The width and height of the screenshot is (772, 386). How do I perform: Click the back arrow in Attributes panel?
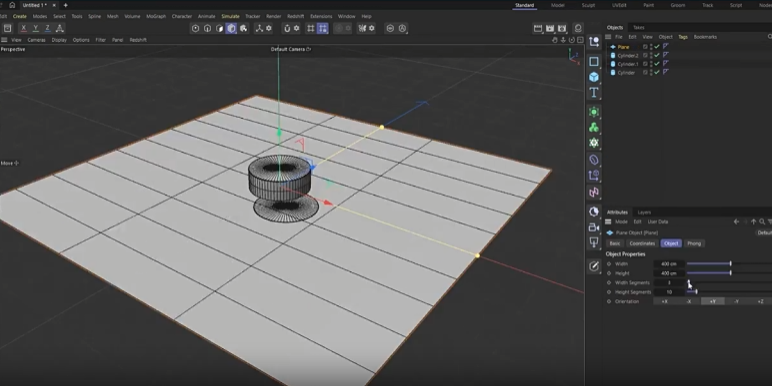[x=737, y=222]
